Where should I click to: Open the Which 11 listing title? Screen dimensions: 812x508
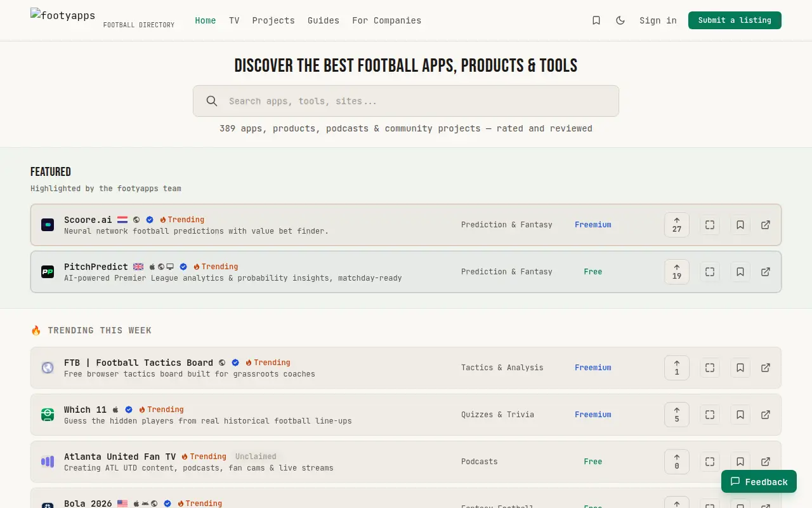pos(86,410)
